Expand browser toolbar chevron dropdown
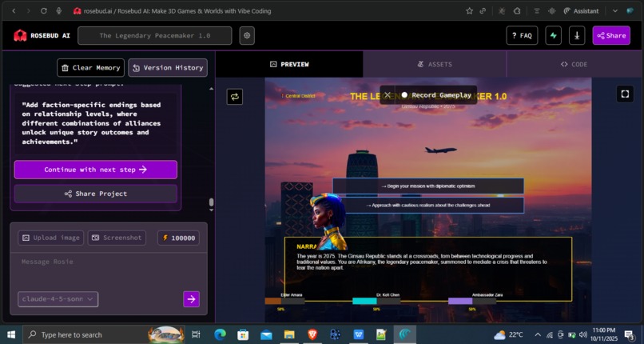 point(615,11)
